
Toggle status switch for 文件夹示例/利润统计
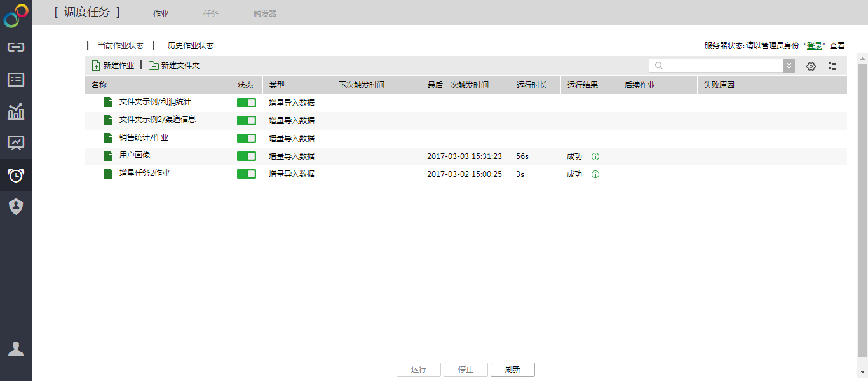247,102
